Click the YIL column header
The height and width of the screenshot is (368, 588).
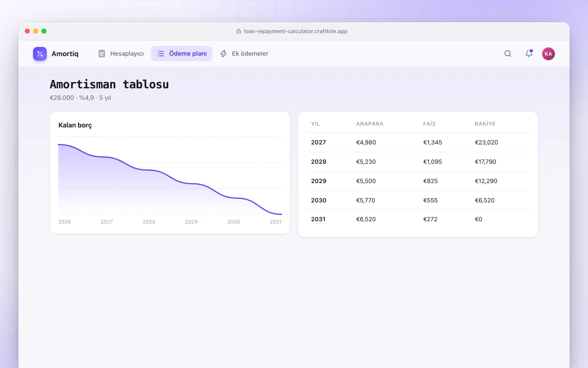(316, 124)
